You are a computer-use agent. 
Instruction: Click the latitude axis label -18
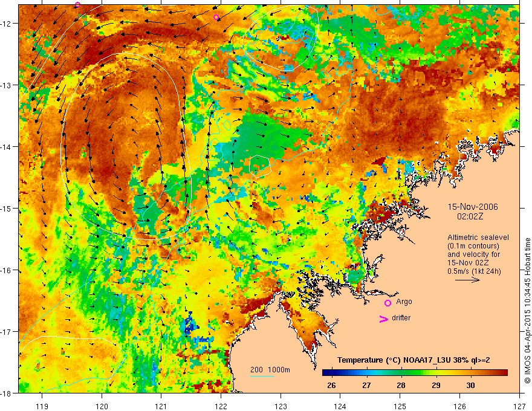[x=7, y=393]
